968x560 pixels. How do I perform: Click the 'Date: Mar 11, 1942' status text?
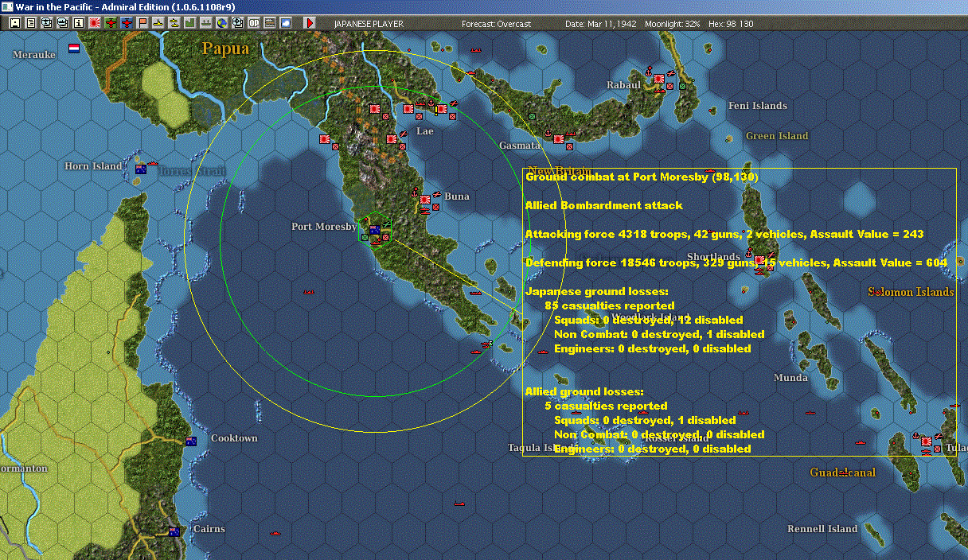(x=601, y=24)
